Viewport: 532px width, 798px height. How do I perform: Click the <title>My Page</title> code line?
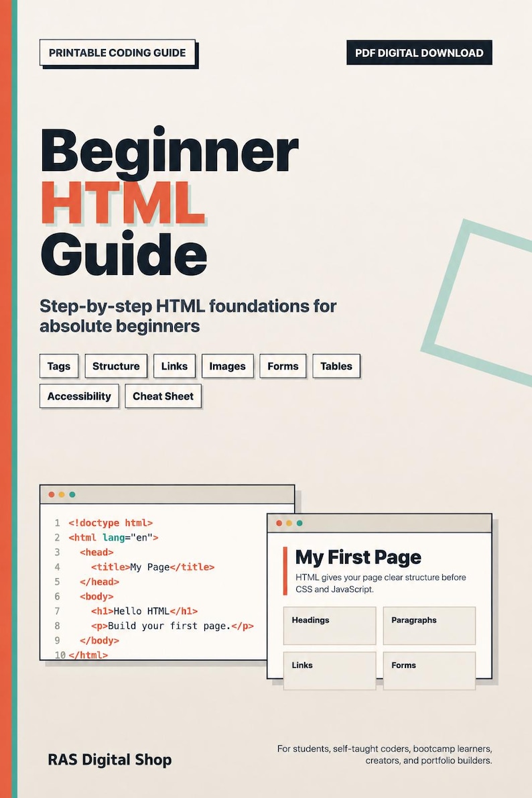tap(153, 567)
